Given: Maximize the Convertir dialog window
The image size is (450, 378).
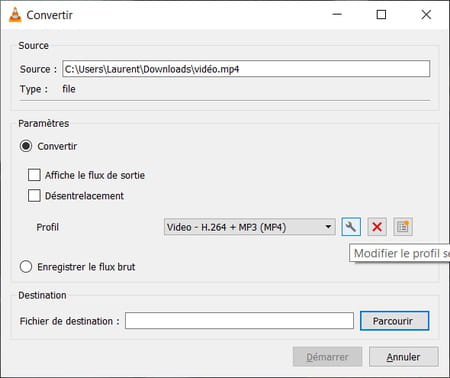Looking at the screenshot, I should coord(381,15).
